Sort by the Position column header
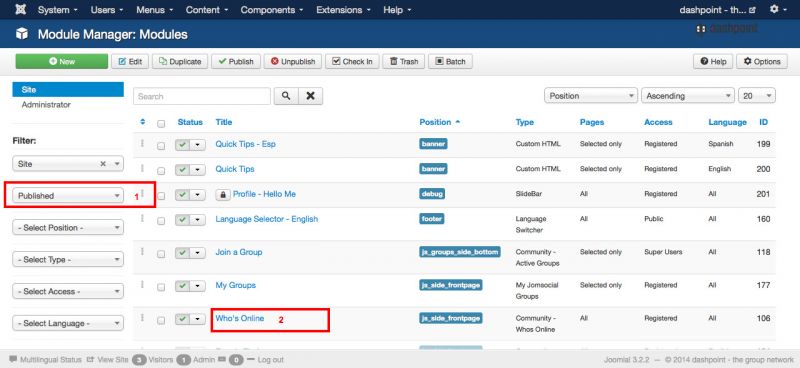Screen dimensions: 800x368 440,122
